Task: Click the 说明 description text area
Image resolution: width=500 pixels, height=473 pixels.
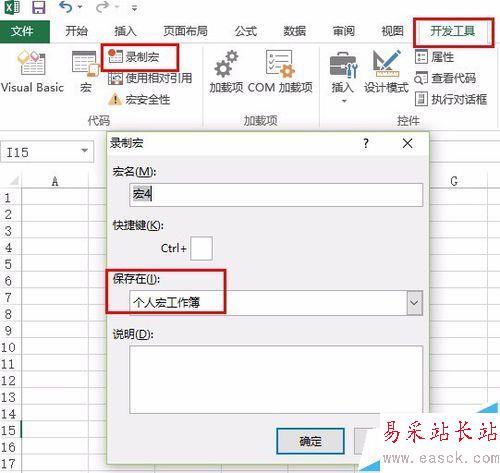Action: (x=276, y=379)
